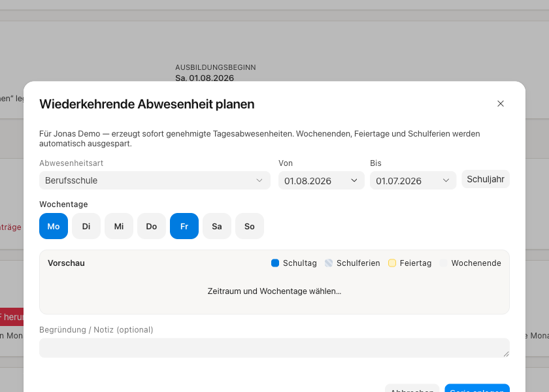Click the Ausbildungsbeginn date Sa. 01.08.2026
Image resolution: width=549 pixels, height=392 pixels.
205,78
